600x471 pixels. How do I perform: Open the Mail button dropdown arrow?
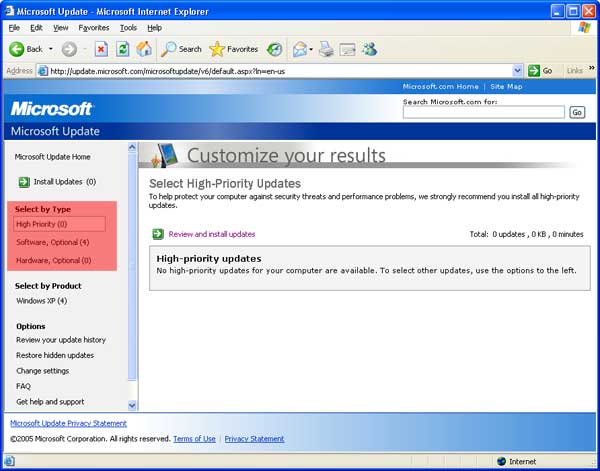pyautogui.click(x=312, y=49)
